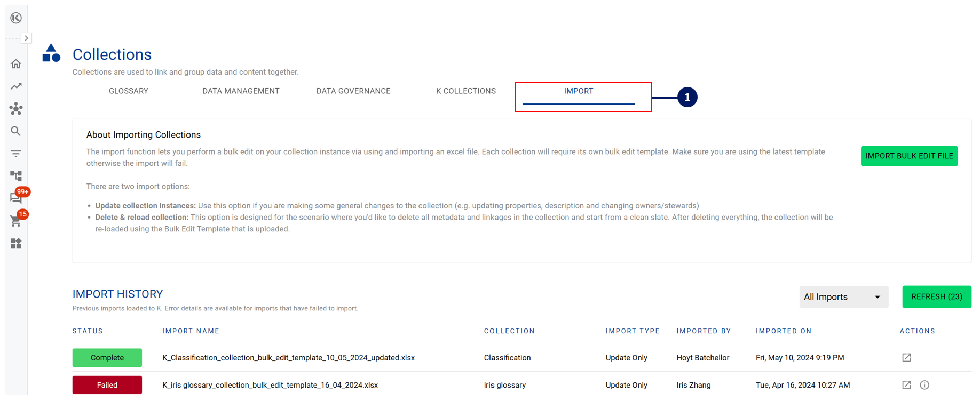The image size is (980, 401).
Task: Open search from the sidebar magnifier
Action: (x=16, y=131)
